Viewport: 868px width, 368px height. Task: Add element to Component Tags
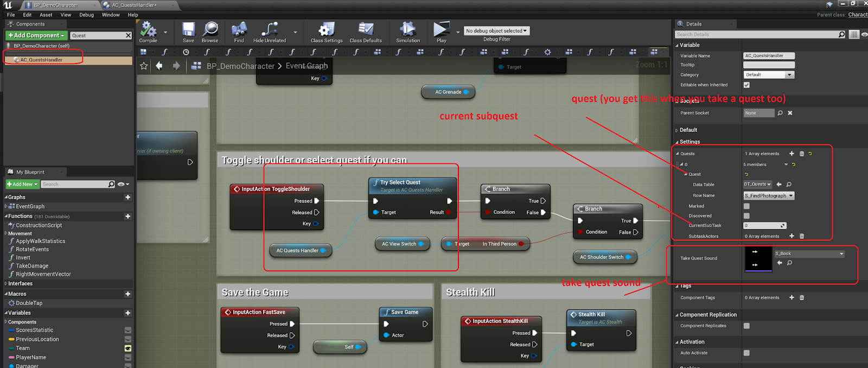(792, 297)
